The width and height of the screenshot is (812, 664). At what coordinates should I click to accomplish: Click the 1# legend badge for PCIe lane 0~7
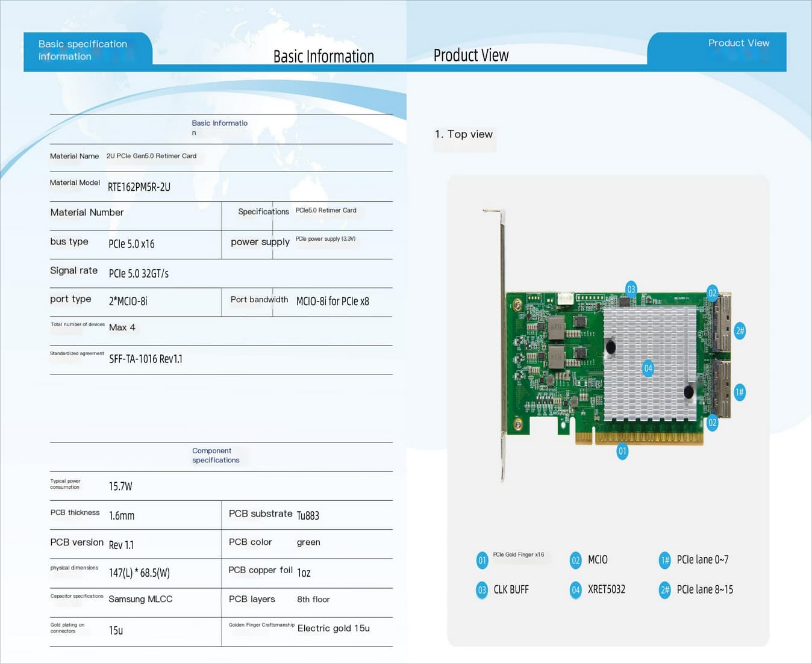(665, 560)
